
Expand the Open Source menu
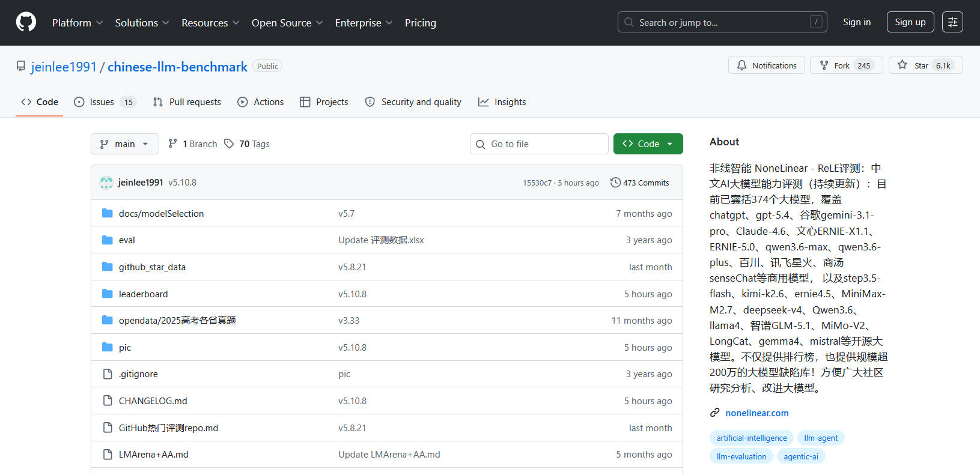[x=287, y=23]
